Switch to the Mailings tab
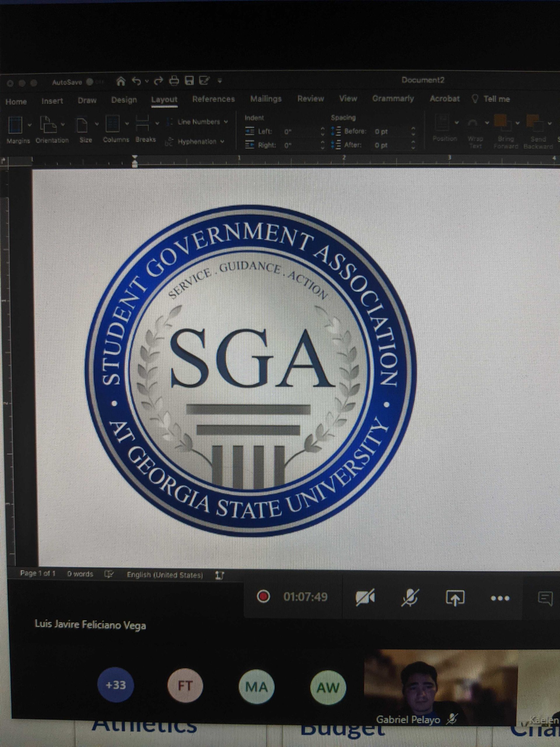Viewport: 560px width, 747px height. [266, 99]
